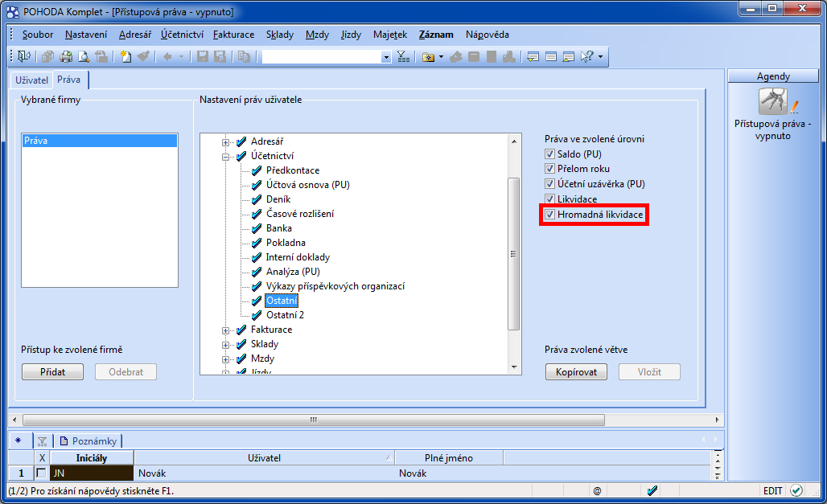827x504 pixels.
Task: Click the print icon in toolbar
Action: click(x=66, y=56)
